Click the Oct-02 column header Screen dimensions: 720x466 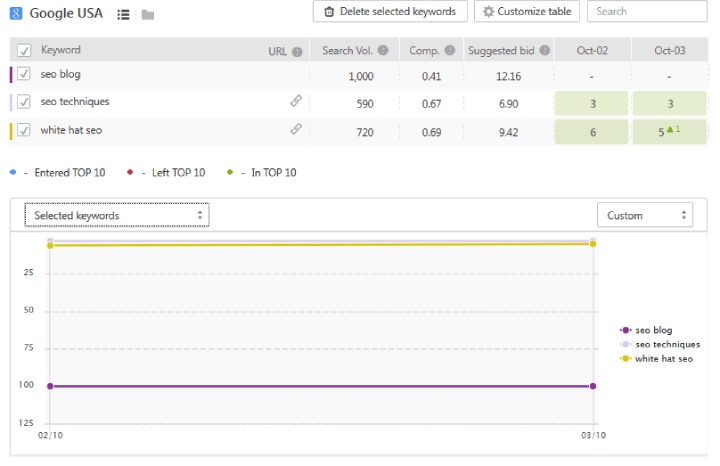point(592,51)
